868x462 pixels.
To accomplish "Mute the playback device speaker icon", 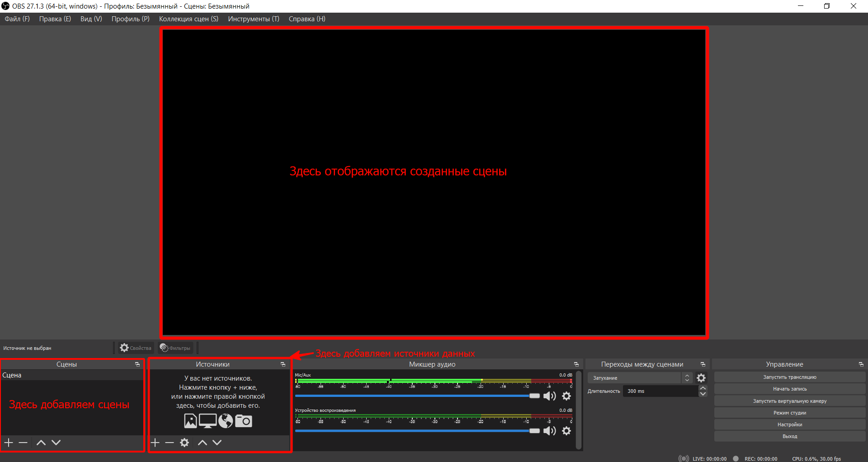I will [549, 431].
